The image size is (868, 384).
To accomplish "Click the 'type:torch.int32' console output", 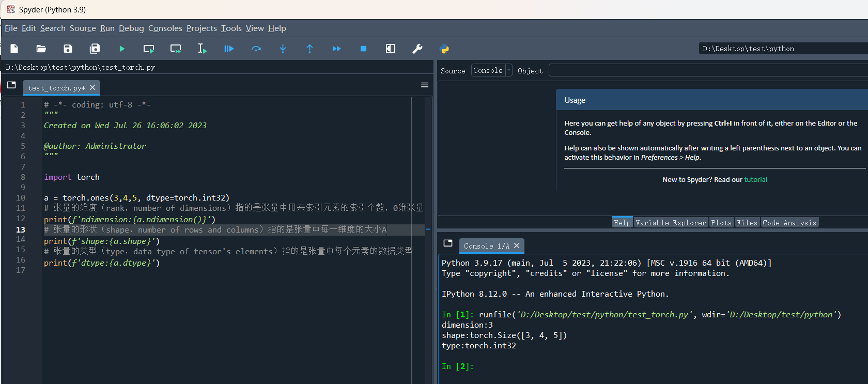I will (479, 346).
